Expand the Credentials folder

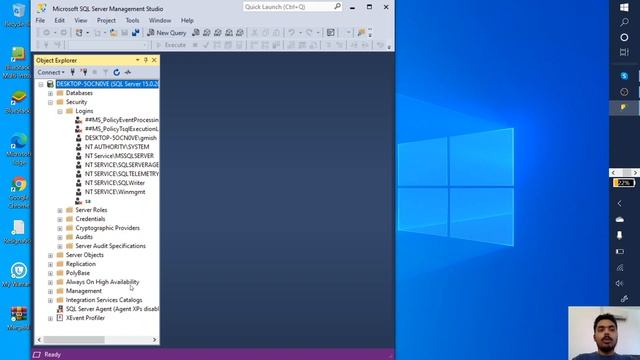[60, 220]
